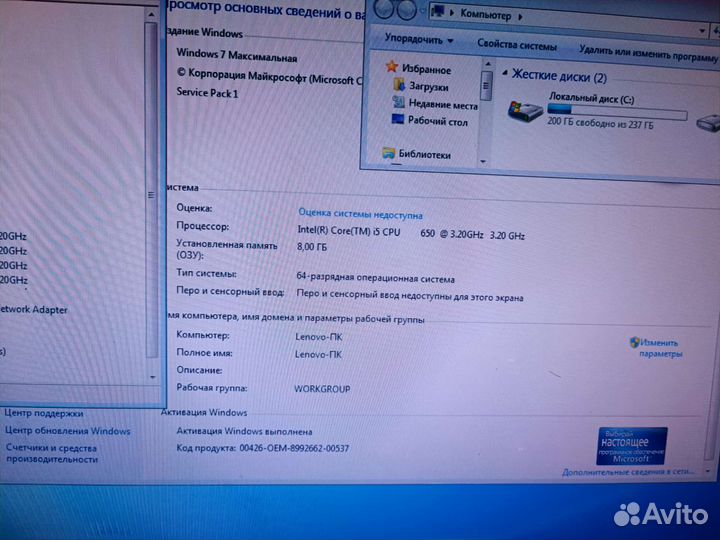This screenshot has height=540, width=720.
Task: Open the Рабочий стол icon
Action: 397,119
